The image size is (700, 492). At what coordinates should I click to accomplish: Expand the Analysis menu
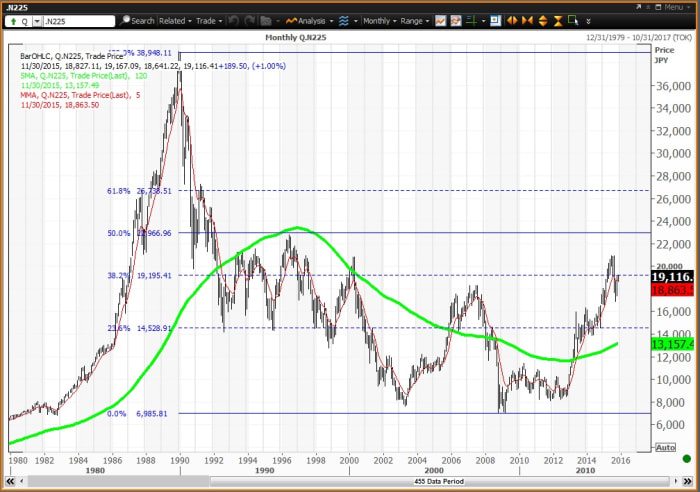[x=310, y=20]
